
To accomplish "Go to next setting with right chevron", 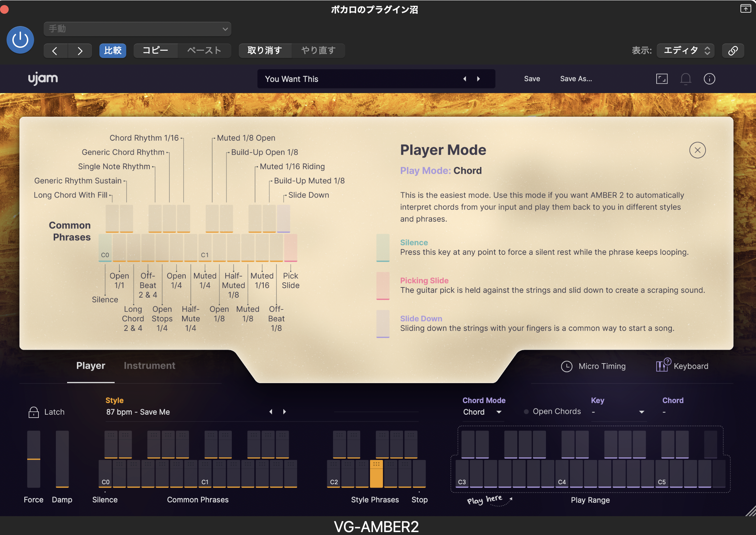I will (x=80, y=50).
